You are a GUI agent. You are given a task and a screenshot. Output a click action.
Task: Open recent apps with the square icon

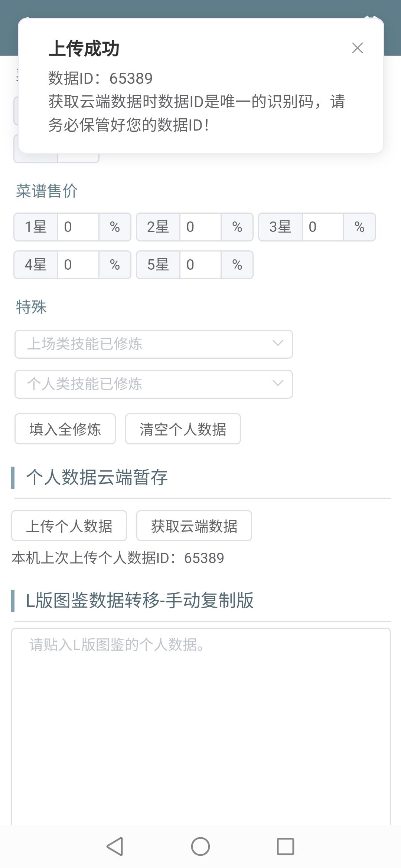[286, 846]
